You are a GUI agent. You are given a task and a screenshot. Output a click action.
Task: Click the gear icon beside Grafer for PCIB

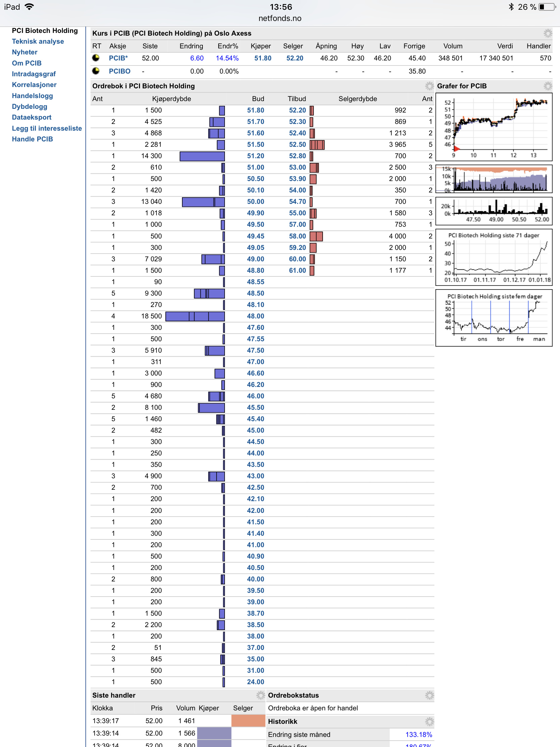coord(548,86)
